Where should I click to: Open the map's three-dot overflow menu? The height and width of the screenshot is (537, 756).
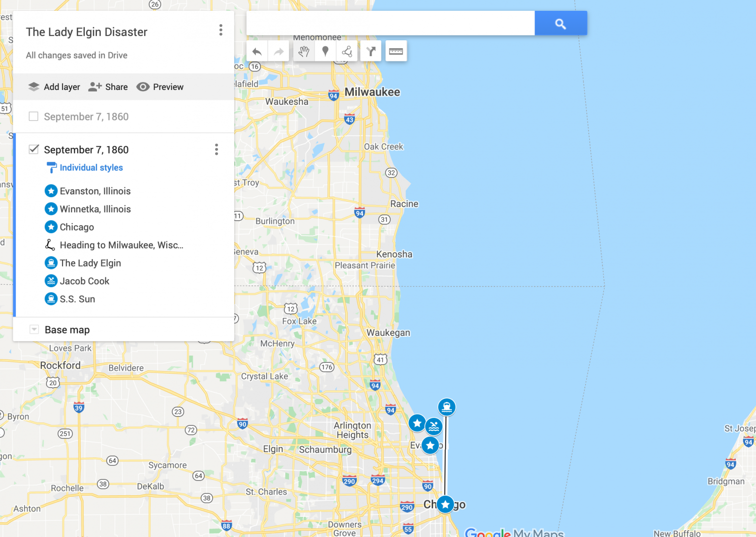220,30
